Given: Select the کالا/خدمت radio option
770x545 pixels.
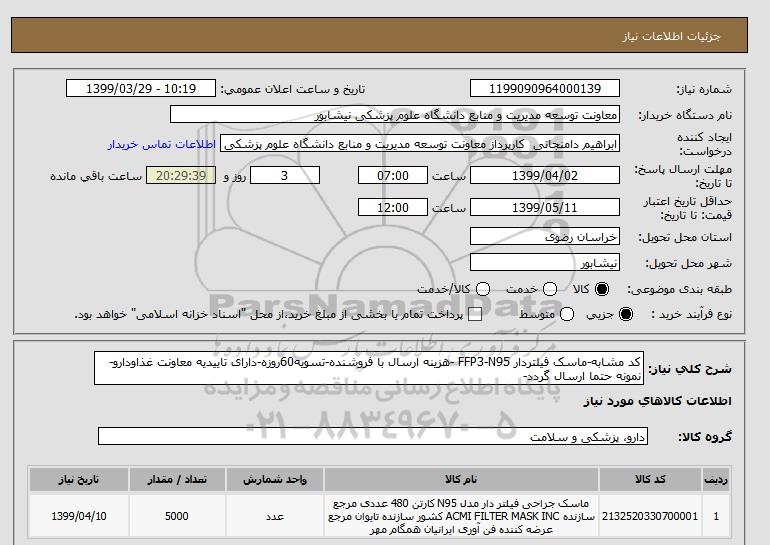Looking at the screenshot, I should (483, 289).
